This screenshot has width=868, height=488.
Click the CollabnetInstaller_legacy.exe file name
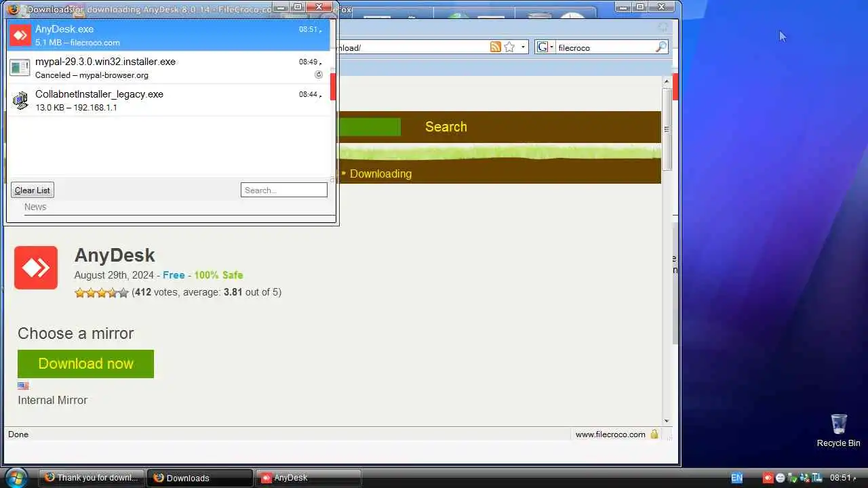99,94
